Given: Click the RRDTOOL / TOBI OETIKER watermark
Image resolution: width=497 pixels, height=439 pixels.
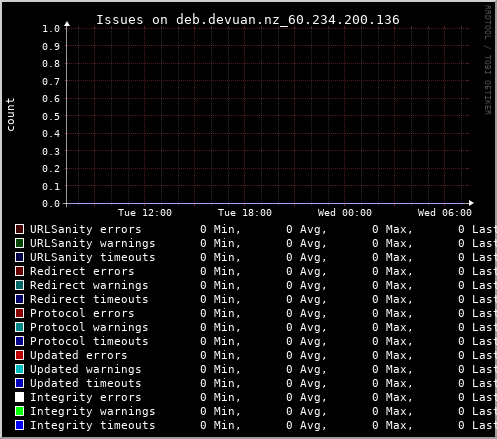Looking at the screenshot, I should tap(487, 60).
